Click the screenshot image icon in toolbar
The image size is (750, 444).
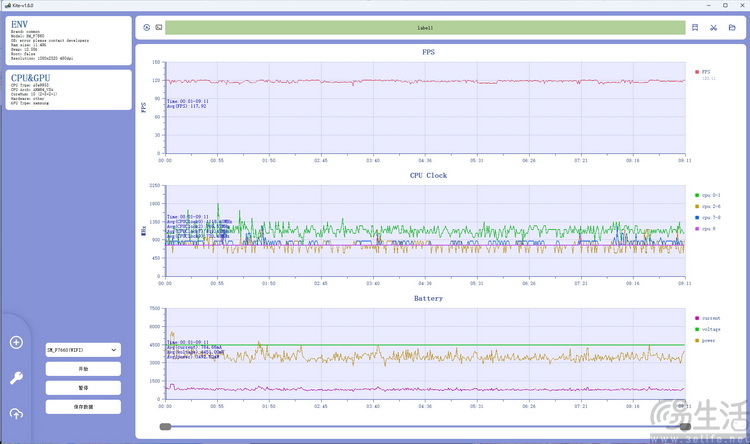point(158,27)
